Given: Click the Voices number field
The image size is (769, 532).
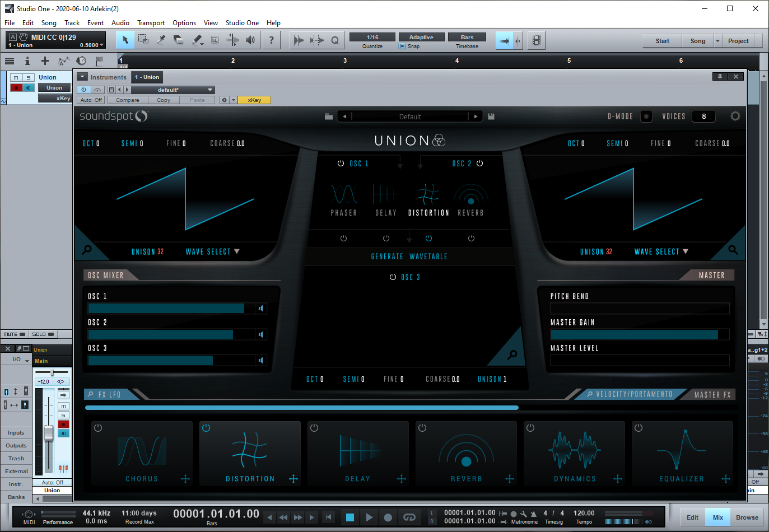Looking at the screenshot, I should [703, 116].
